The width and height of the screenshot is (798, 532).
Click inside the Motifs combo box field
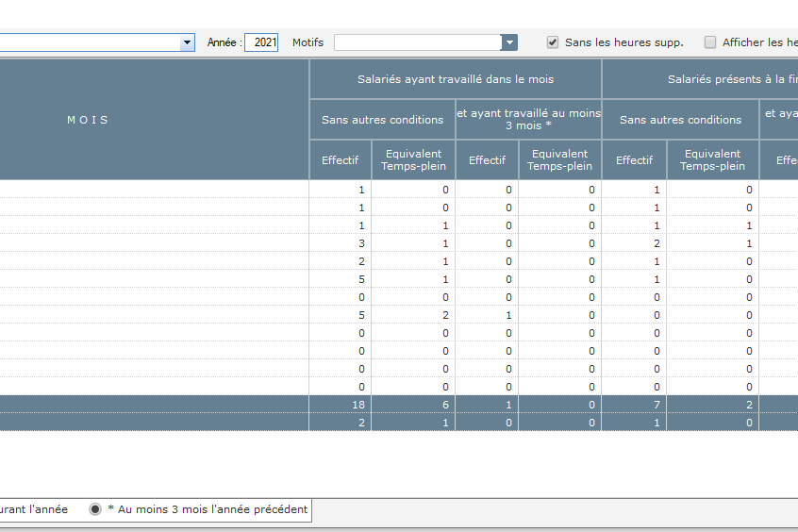click(x=417, y=42)
